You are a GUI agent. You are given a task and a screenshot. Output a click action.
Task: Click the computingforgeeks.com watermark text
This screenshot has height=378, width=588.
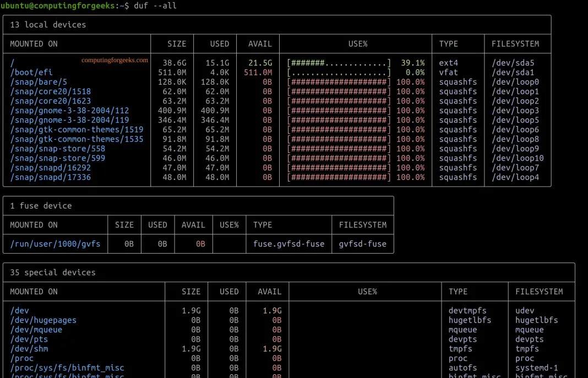click(115, 61)
